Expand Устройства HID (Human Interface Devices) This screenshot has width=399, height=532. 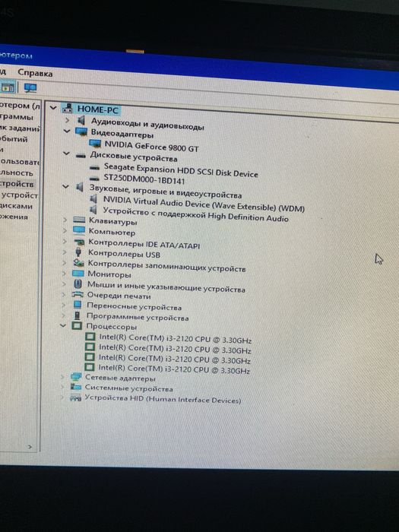tap(62, 397)
